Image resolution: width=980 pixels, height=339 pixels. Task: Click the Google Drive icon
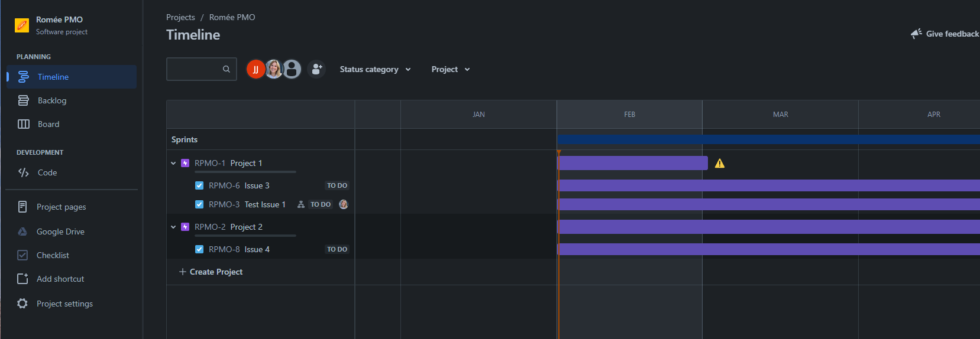point(22,232)
